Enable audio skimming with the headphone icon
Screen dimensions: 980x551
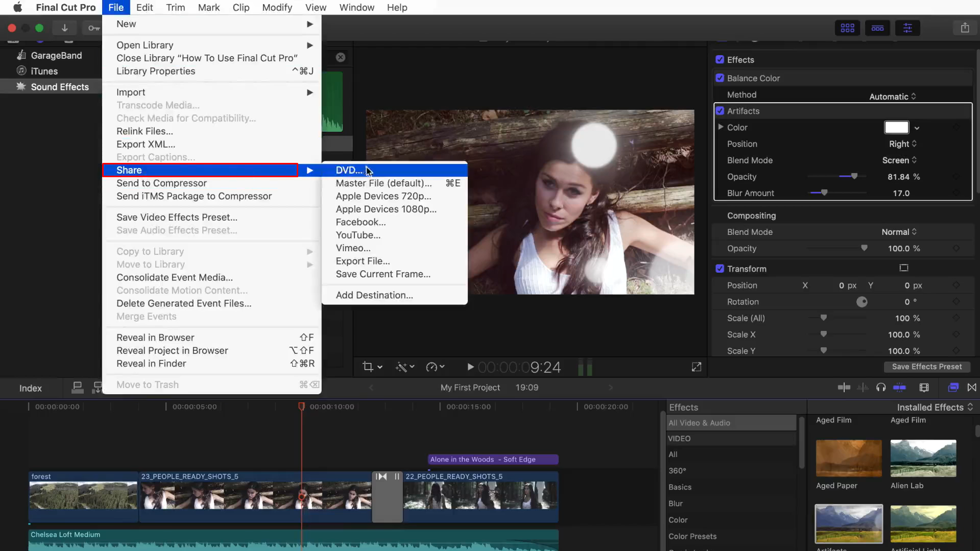(x=881, y=388)
